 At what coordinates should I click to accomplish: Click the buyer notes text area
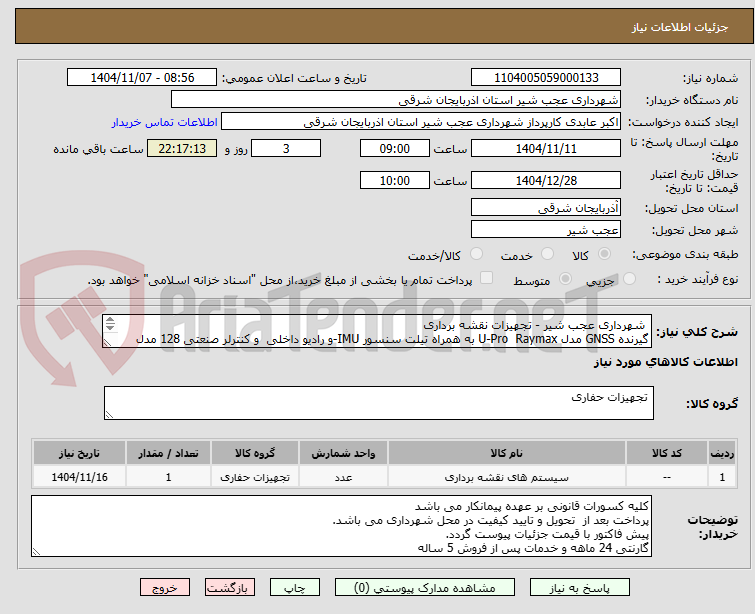[341, 526]
